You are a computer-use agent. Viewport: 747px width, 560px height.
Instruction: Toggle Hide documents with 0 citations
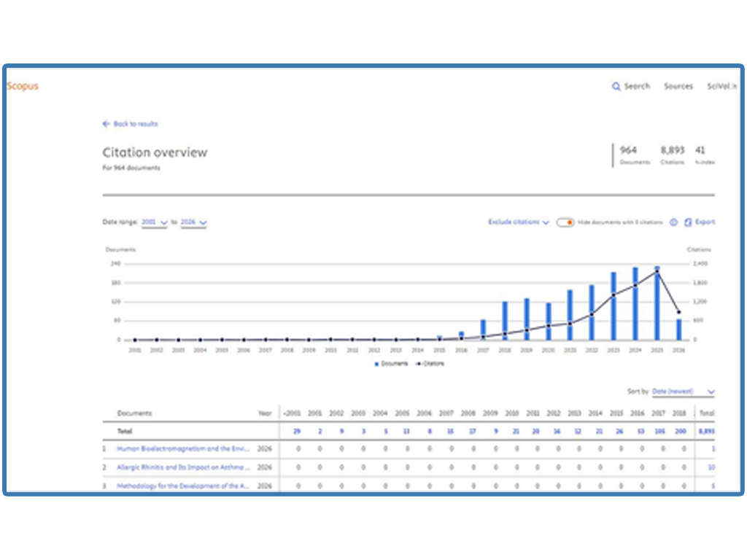tap(565, 222)
